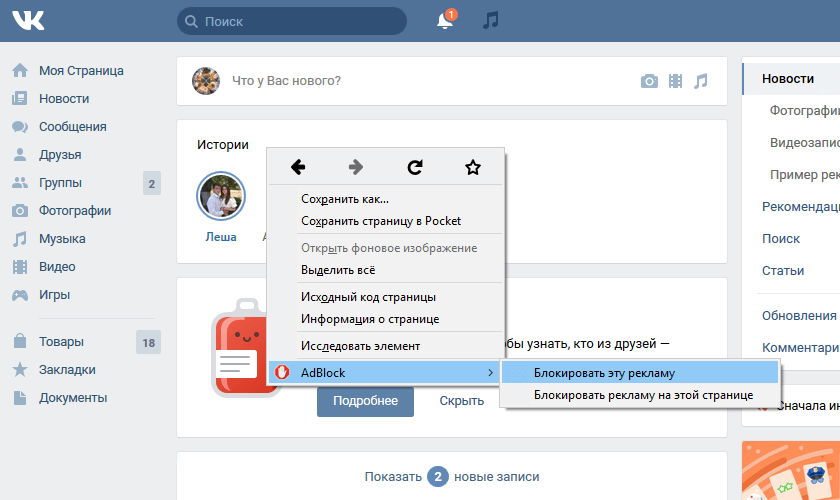This screenshot has height=500, width=840.
Task: Click the Друзья person icon
Action: click(x=20, y=154)
